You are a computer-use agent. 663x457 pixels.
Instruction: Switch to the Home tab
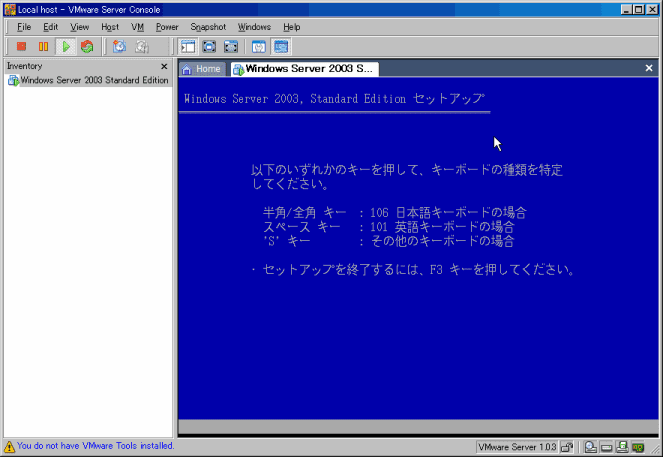(202, 69)
